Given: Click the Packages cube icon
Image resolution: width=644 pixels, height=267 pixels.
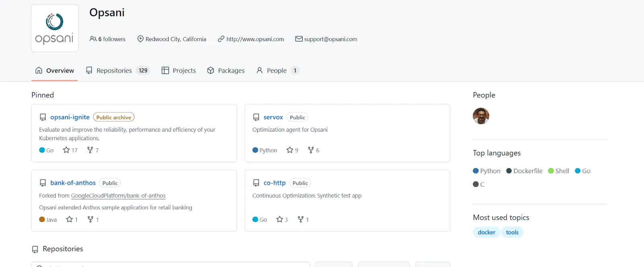Looking at the screenshot, I should point(211,70).
